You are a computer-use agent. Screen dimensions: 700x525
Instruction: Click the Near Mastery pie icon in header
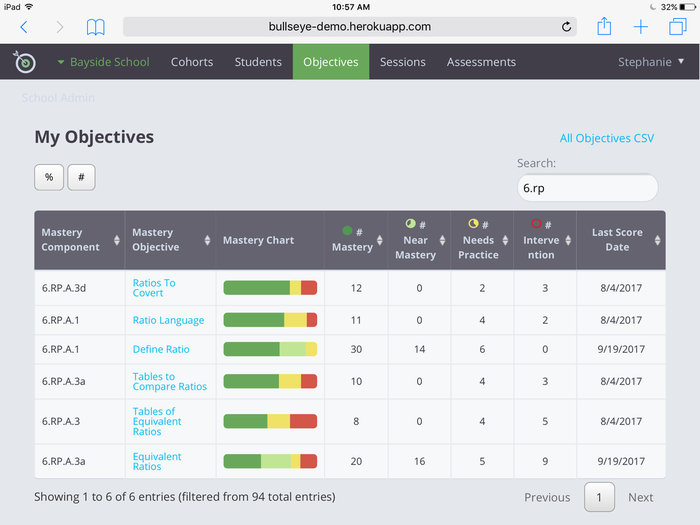click(410, 223)
